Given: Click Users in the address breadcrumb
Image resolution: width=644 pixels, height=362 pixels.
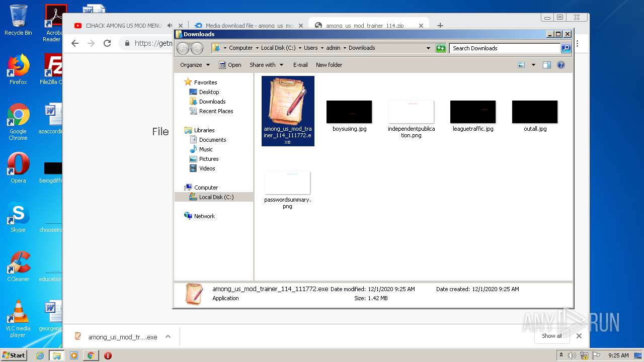Looking at the screenshot, I should click(310, 48).
